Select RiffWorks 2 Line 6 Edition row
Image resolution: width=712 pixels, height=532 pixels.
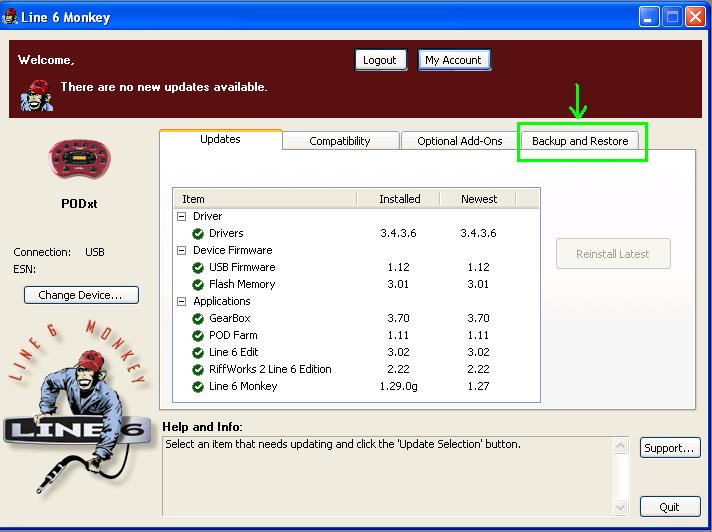[x=356, y=369]
